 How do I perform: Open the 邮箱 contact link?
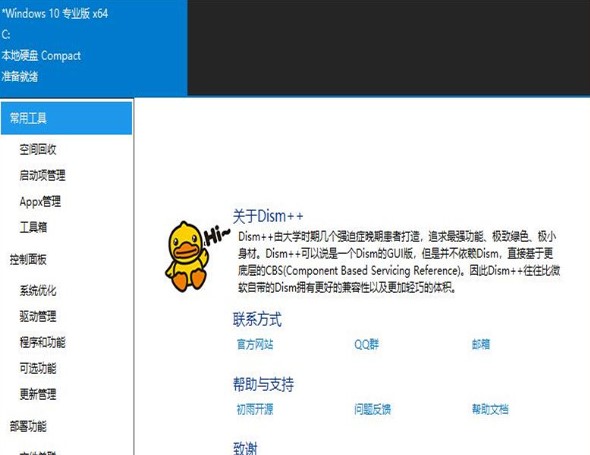481,344
